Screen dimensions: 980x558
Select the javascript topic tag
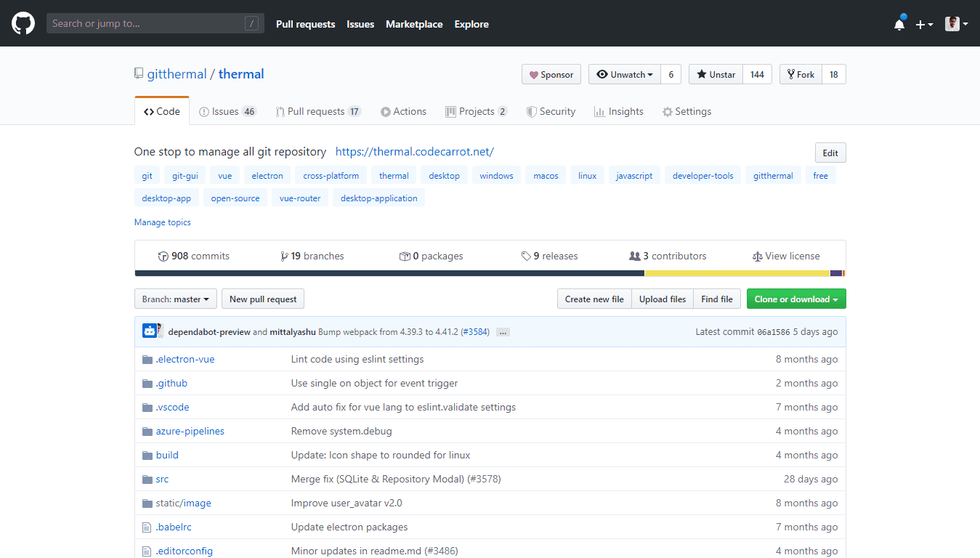click(x=634, y=176)
